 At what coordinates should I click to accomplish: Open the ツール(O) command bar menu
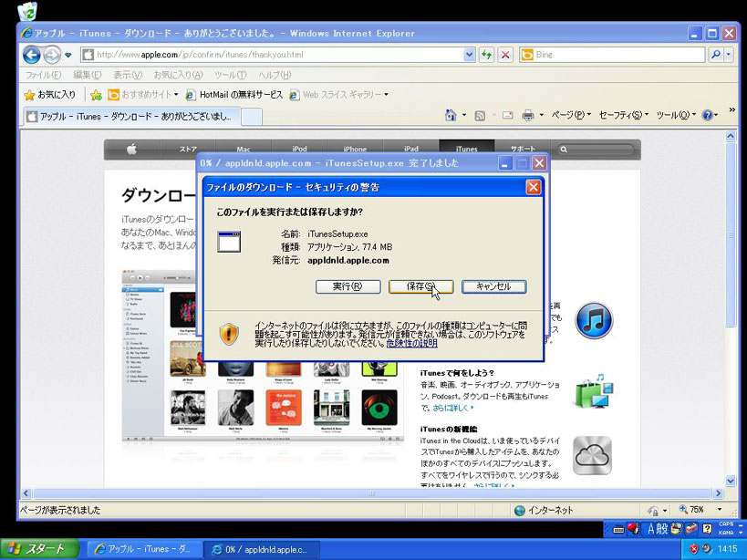click(676, 115)
